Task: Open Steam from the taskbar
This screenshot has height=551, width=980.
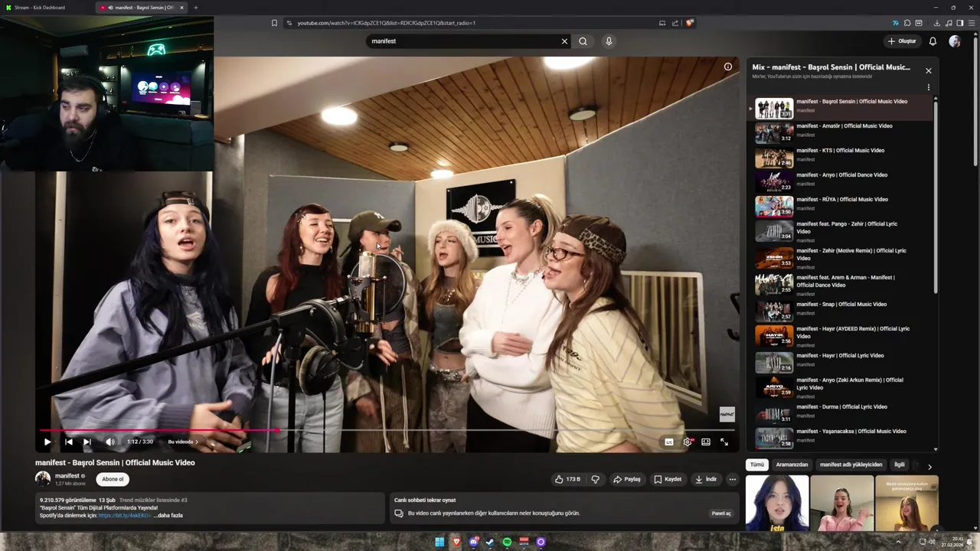Action: point(490,542)
